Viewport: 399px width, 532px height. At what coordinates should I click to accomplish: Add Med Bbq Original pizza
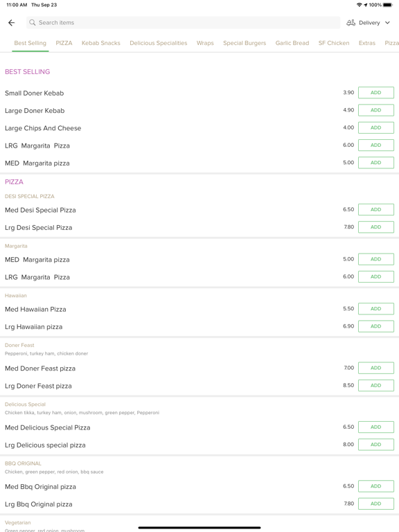(x=376, y=486)
